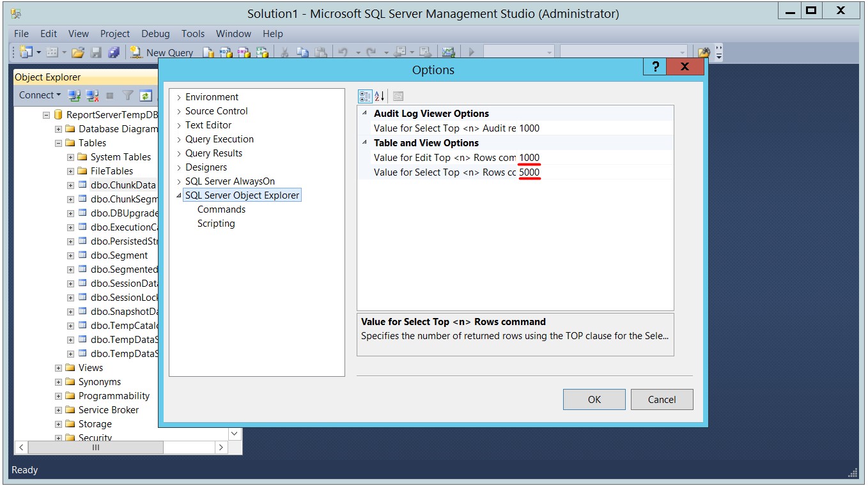The image size is (868, 486).
Task: Collapse the Tables folder in Object Explorer
Action: [58, 143]
